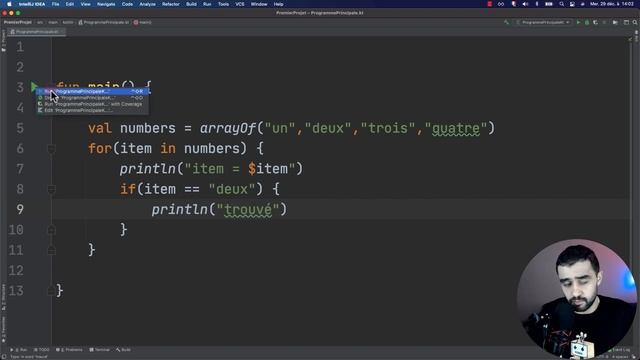This screenshot has height=360, width=640.
Task: Open the TODO tool window tab
Action: [x=41, y=350]
